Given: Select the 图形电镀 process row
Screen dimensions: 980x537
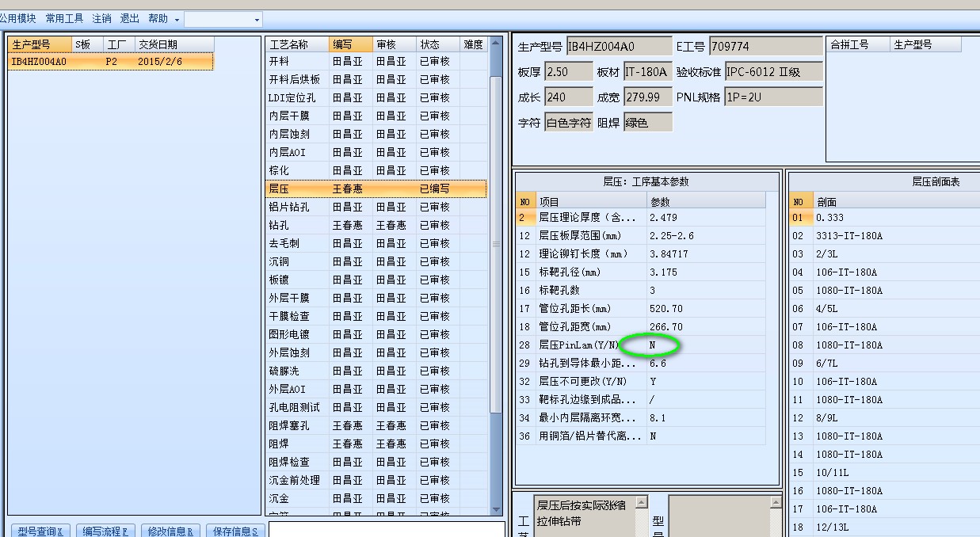Looking at the screenshot, I should 376,334.
